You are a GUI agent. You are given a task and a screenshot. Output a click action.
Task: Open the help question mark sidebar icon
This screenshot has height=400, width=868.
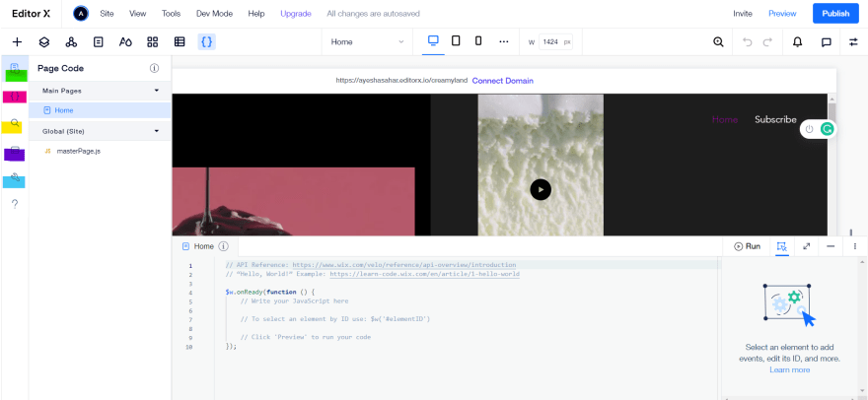point(15,204)
